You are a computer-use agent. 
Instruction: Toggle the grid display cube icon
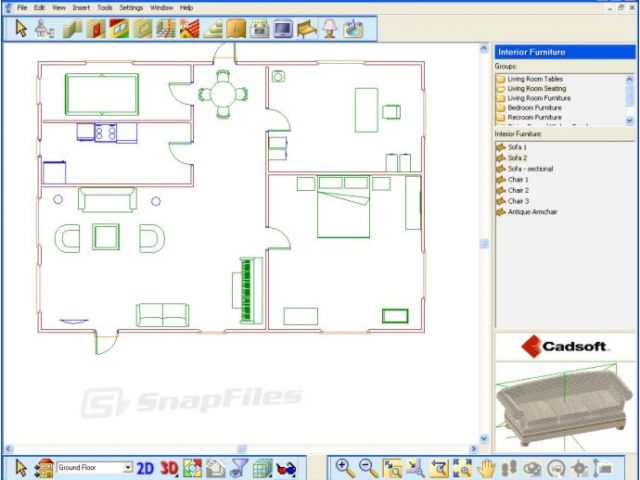click(x=262, y=467)
